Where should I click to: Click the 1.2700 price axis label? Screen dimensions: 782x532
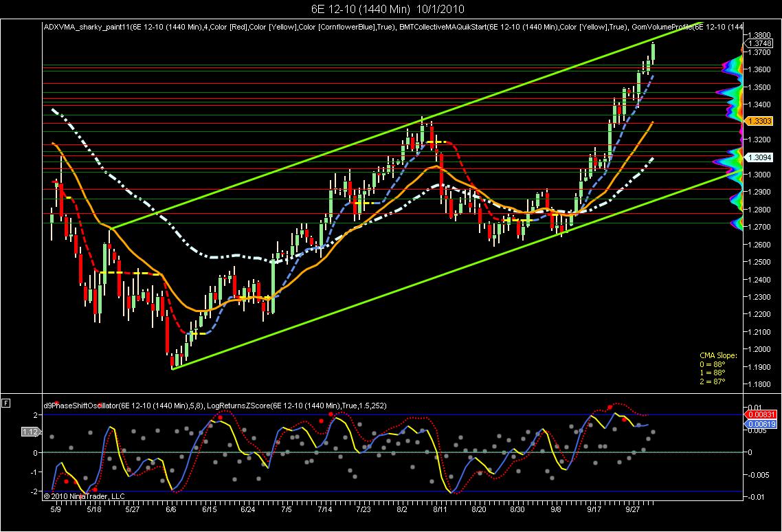(x=759, y=227)
